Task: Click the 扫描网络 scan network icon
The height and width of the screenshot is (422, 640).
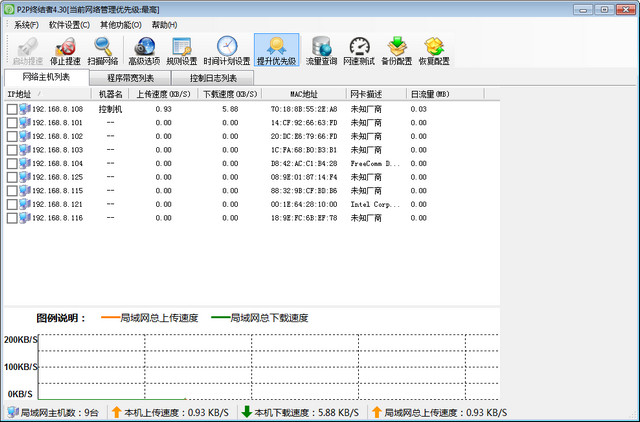Action: pos(103,50)
